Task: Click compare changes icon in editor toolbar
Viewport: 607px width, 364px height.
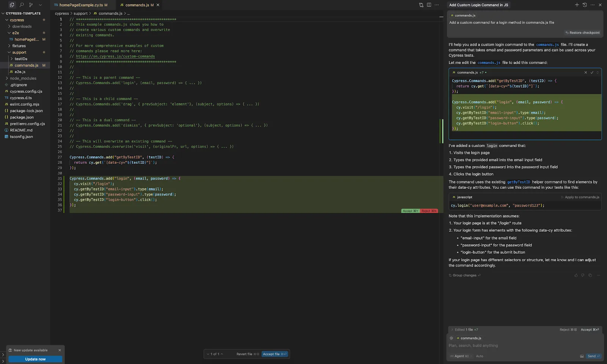Action: 421,5
